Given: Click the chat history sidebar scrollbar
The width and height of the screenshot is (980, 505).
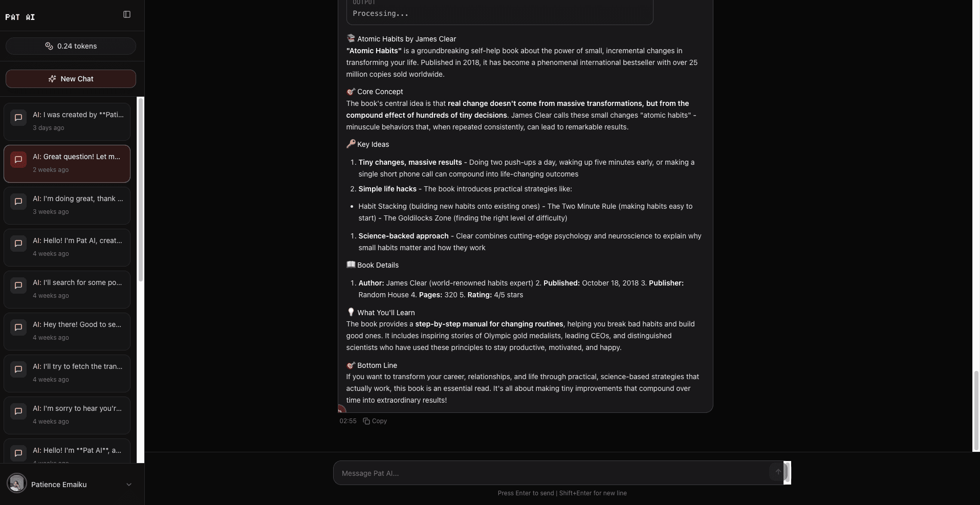Looking at the screenshot, I should [x=141, y=189].
